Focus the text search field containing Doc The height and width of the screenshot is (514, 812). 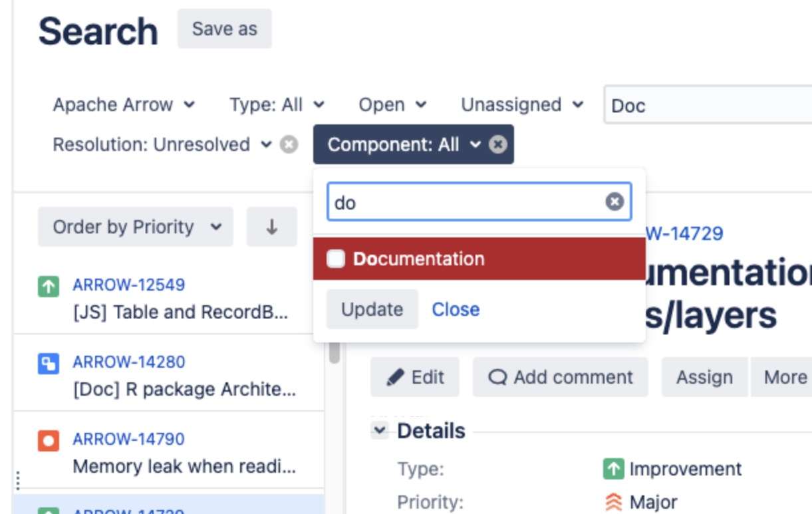pos(705,106)
